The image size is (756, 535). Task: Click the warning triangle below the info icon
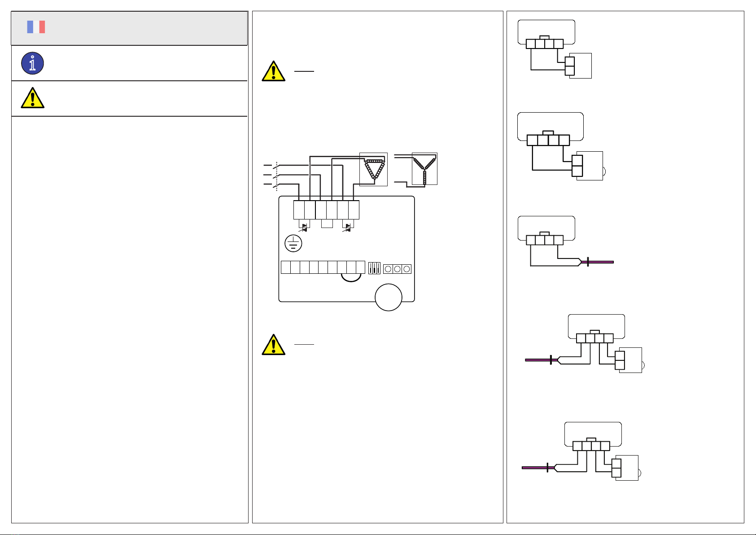pyautogui.click(x=32, y=98)
